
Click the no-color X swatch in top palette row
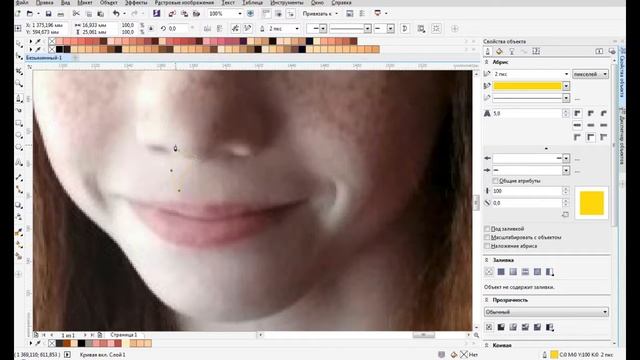coord(52,41)
